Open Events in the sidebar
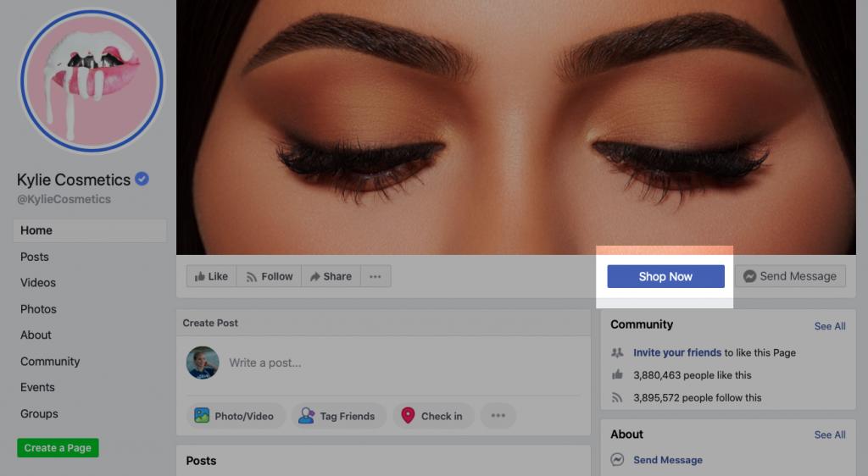Viewport: 868px width, 476px height. pos(37,388)
